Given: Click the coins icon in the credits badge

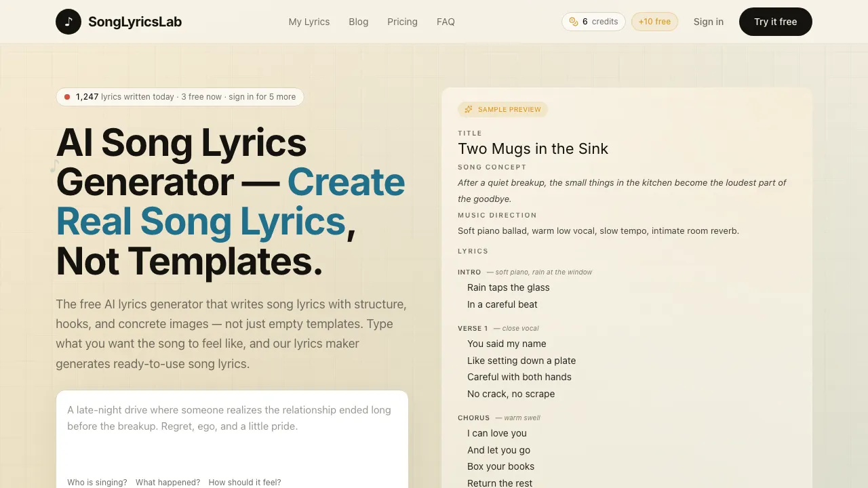Looking at the screenshot, I should 574,22.
